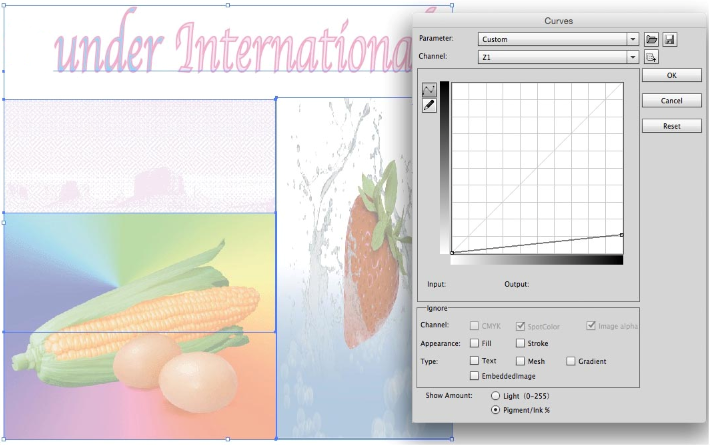Open the Parameter dropdown showing Custom

(x=557, y=39)
